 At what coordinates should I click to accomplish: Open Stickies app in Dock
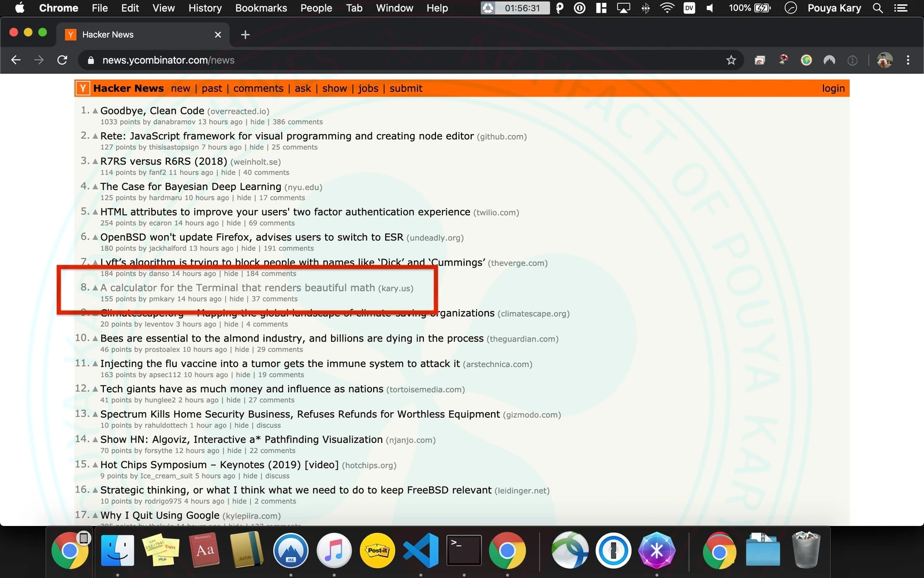[x=161, y=550]
